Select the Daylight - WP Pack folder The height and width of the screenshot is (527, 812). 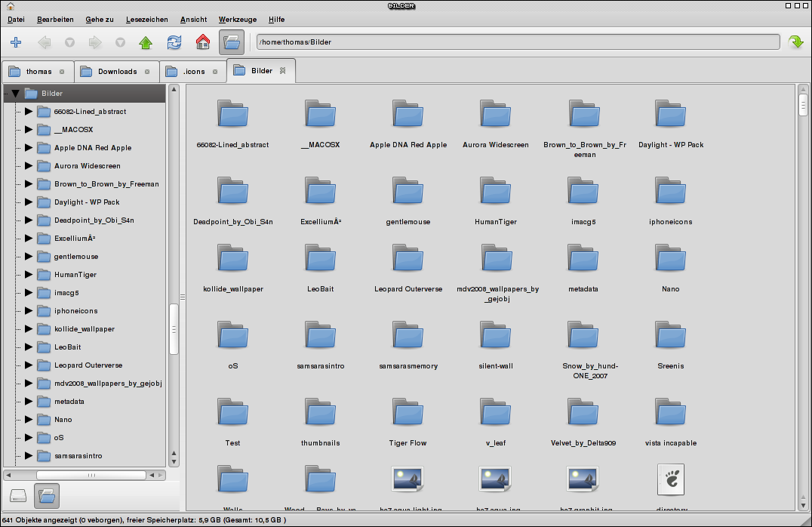coord(670,113)
